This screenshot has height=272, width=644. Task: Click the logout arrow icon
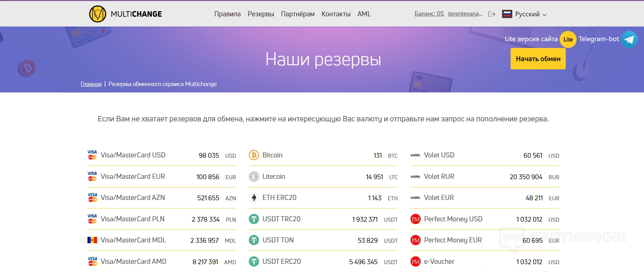pos(492,14)
